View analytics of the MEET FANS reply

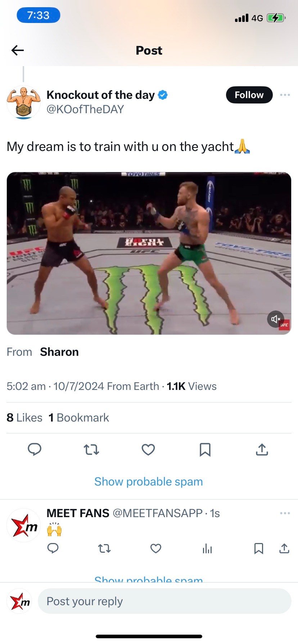[207, 548]
